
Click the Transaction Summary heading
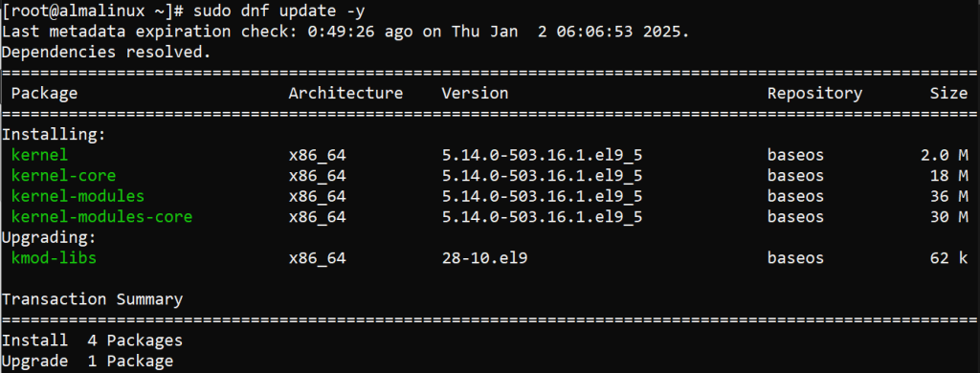click(92, 299)
